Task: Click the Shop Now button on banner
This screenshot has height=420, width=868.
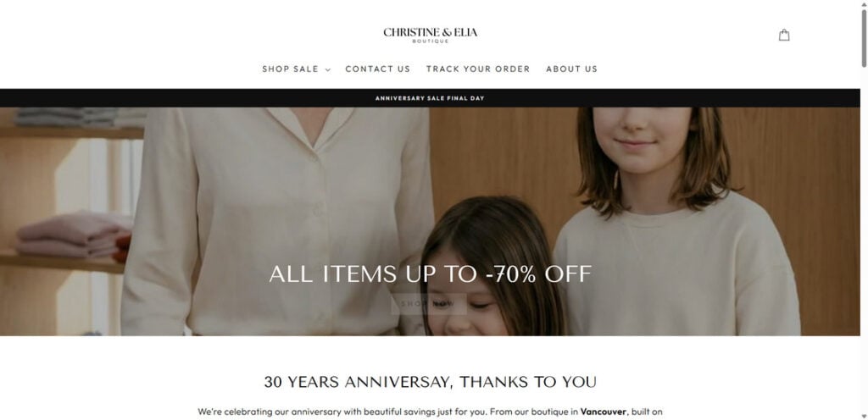Action: (x=428, y=303)
